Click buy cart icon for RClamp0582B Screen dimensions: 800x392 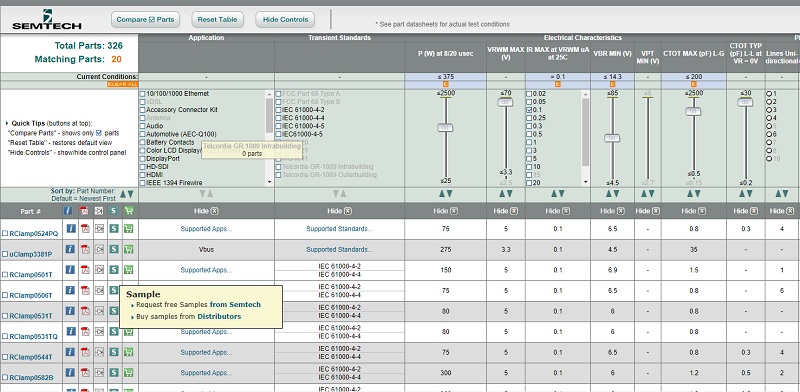[129, 373]
